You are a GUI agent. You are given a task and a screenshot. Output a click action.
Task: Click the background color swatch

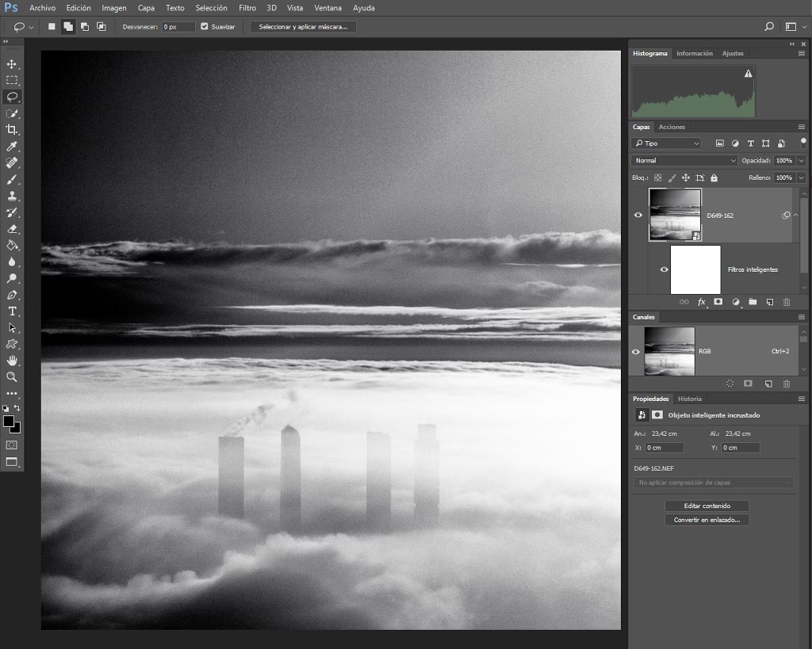(17, 429)
